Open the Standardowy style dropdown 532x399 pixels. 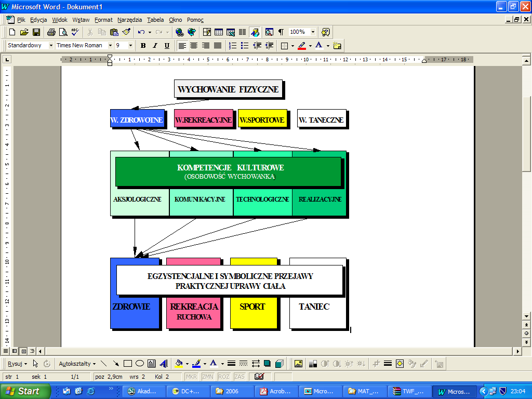coord(51,46)
